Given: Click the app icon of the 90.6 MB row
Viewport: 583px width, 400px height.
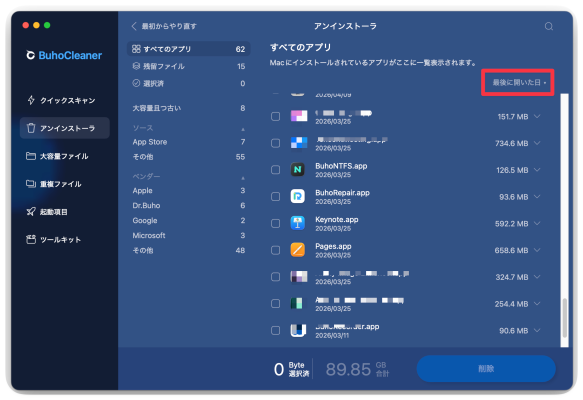Looking at the screenshot, I should tap(298, 330).
